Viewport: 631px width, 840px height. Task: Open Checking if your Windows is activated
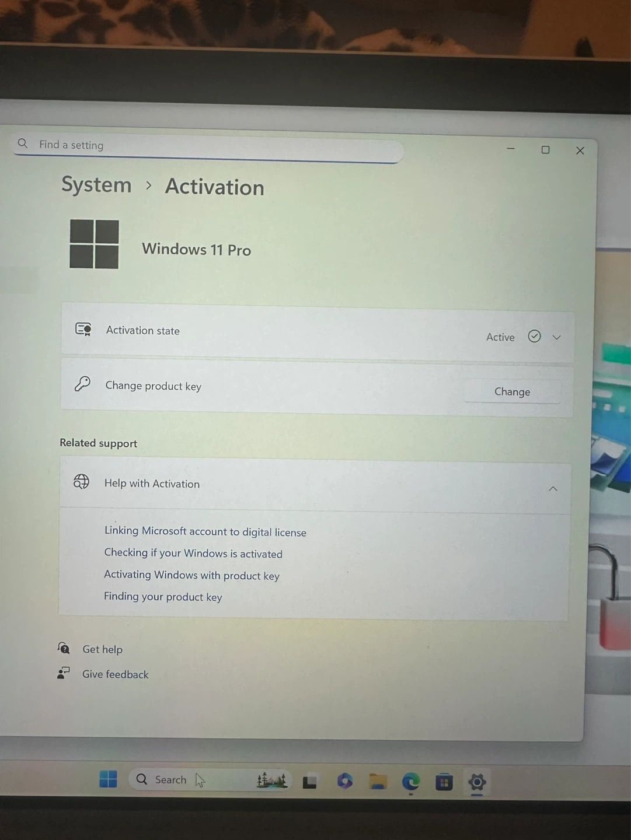pyautogui.click(x=193, y=553)
